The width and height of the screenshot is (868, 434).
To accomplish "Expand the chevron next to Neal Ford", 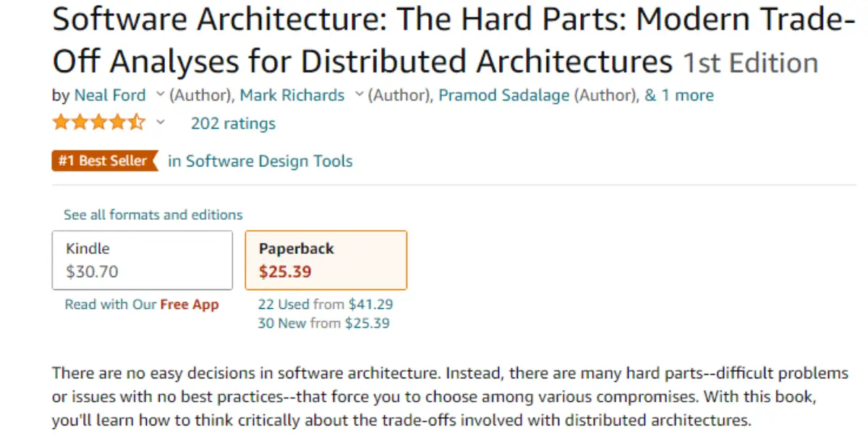I will [161, 95].
